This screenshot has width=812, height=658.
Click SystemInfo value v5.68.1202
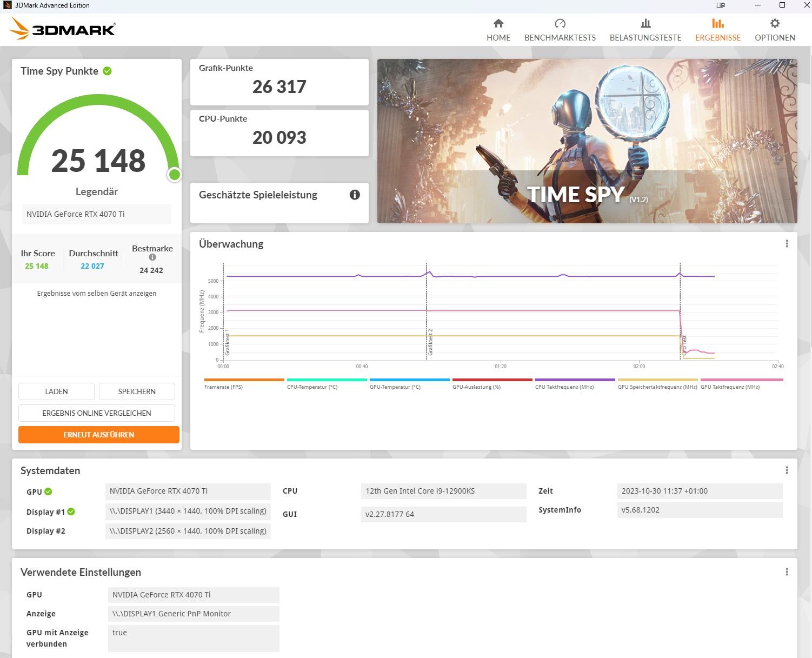(700, 510)
